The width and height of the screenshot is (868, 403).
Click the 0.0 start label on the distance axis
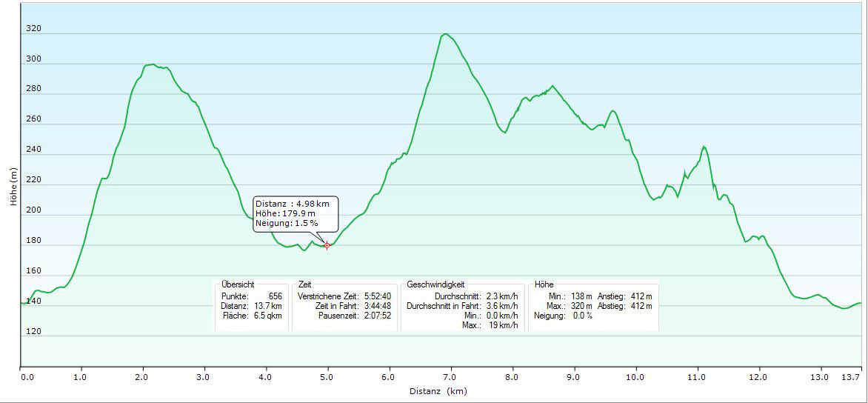pos(27,377)
